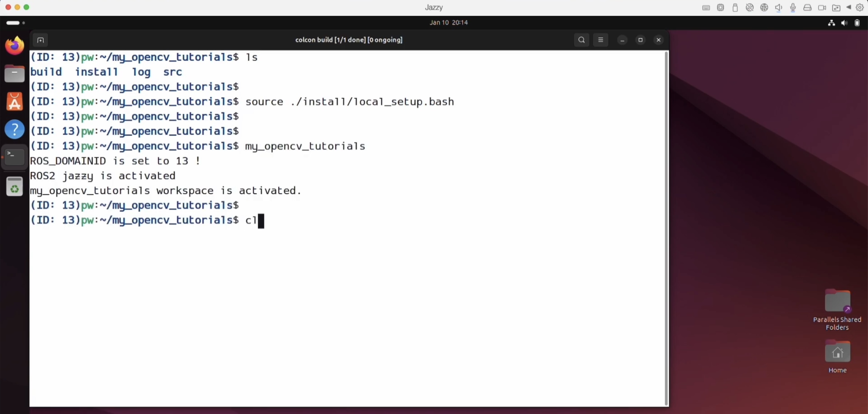Open the Files manager in dock
868x414 pixels.
point(15,74)
